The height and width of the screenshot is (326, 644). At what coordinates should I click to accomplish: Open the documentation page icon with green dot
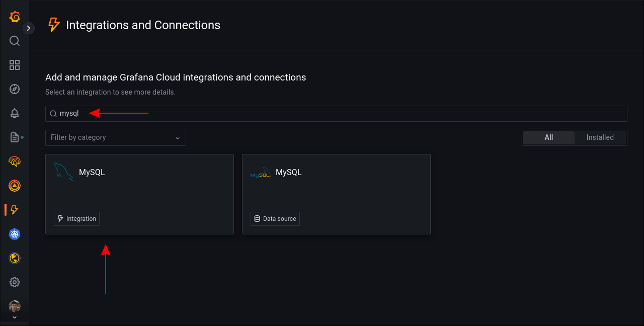(x=14, y=137)
